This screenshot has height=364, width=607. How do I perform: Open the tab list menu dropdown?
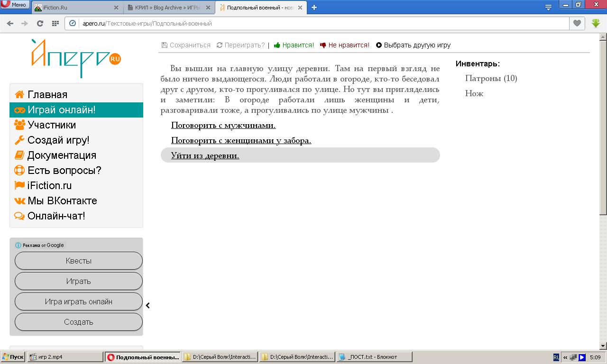[x=548, y=7]
